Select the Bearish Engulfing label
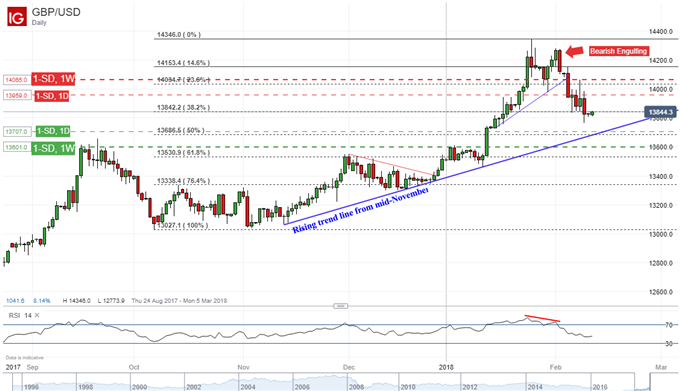The height and width of the screenshot is (391, 680). [x=618, y=51]
